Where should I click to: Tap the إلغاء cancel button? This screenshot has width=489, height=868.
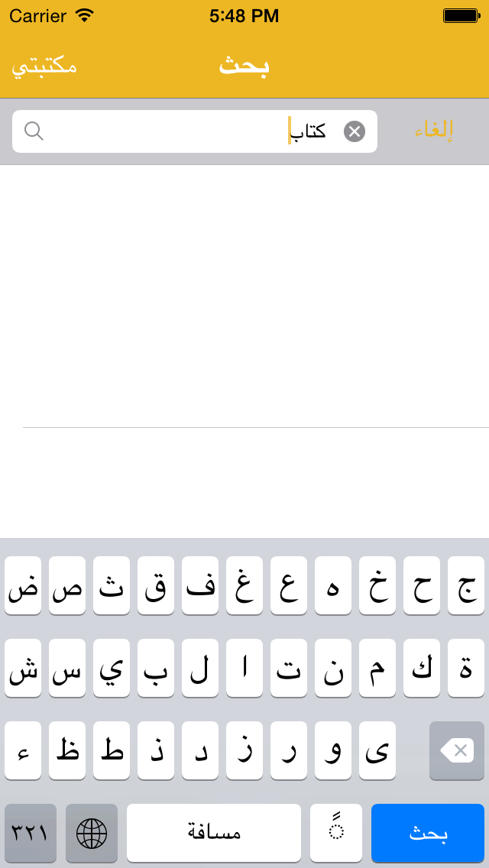[x=434, y=131]
